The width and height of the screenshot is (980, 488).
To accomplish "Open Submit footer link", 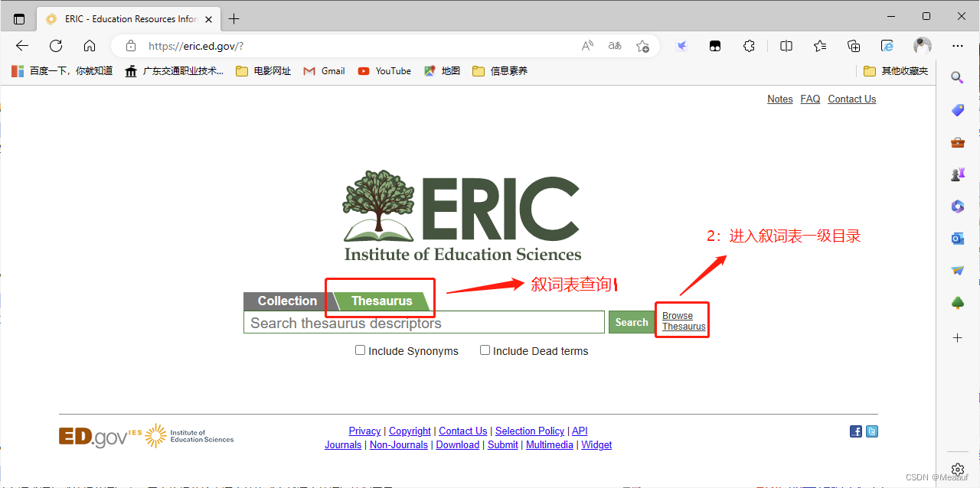I will click(x=503, y=445).
